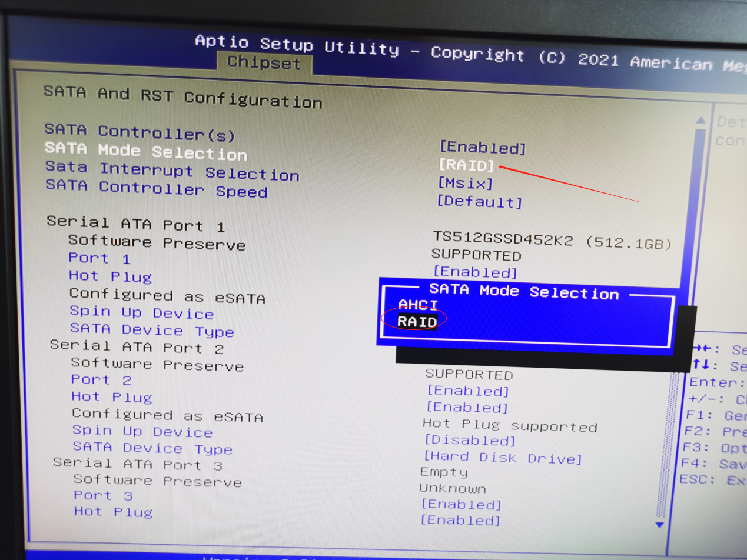This screenshot has width=747, height=560.
Task: Open the [Msix] interrupt selection value
Action: (x=465, y=184)
